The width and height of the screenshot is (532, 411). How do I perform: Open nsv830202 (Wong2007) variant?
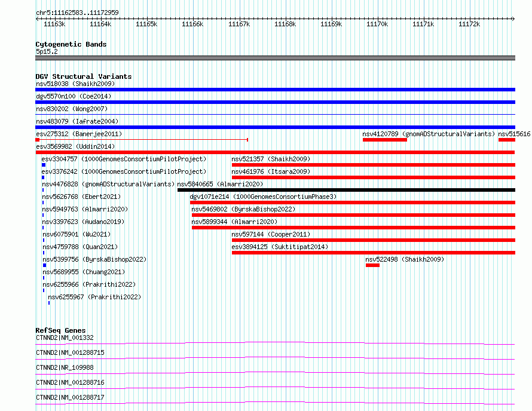pos(72,109)
